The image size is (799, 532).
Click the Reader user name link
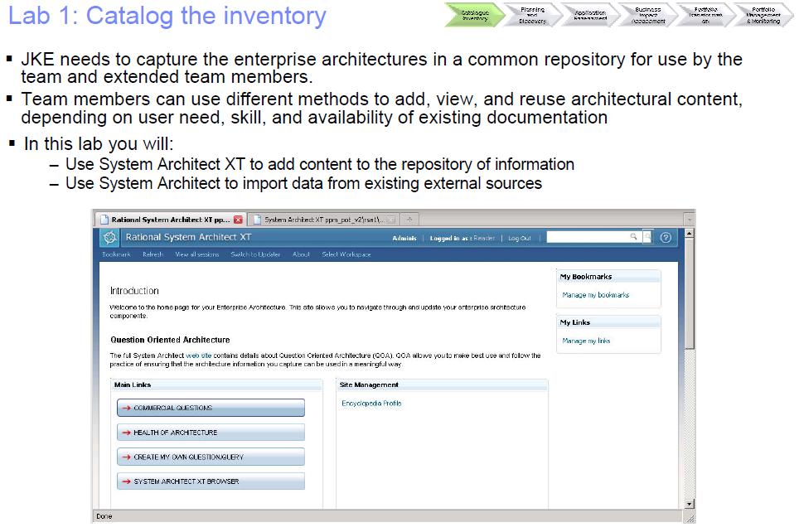(x=484, y=238)
